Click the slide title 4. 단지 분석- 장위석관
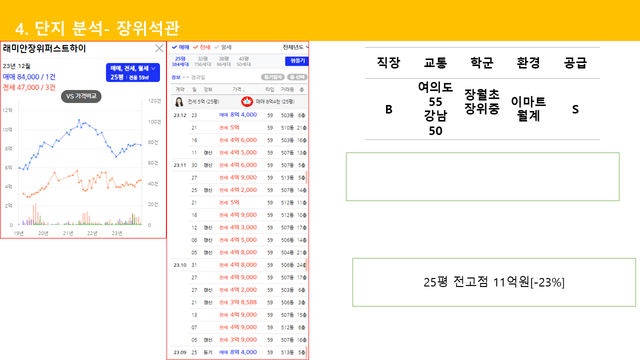The image size is (640, 360). 97,29
